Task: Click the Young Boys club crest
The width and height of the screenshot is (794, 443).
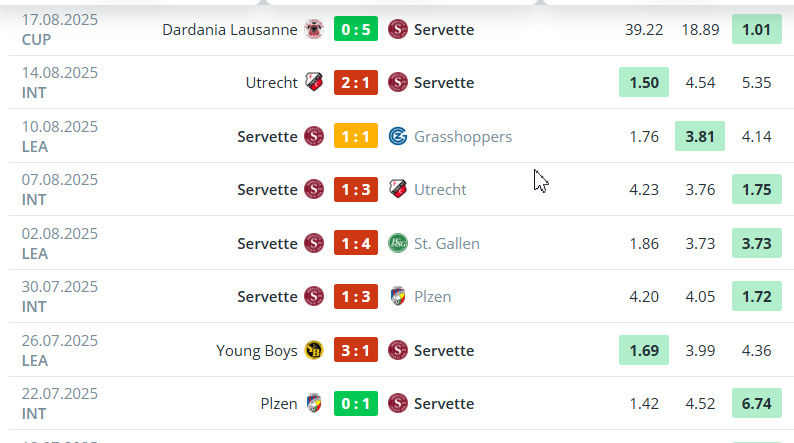Action: point(314,350)
